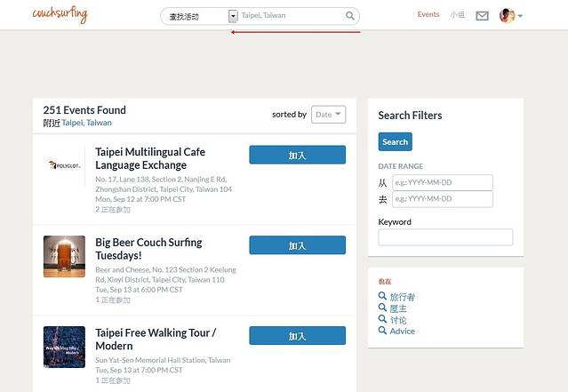Join Big Beer Couch Surfing Tuesdays
568x392 pixels.
pyautogui.click(x=297, y=245)
